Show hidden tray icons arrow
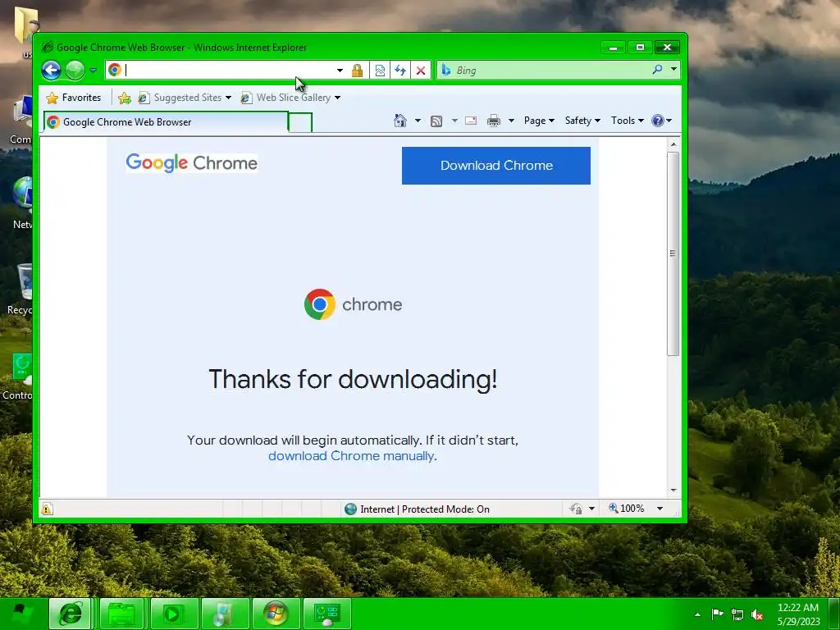 697,614
